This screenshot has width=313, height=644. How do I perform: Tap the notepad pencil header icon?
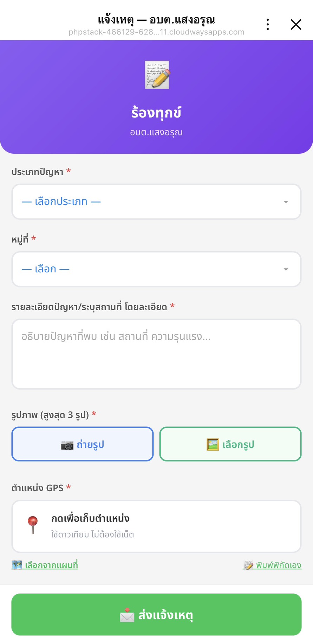click(x=157, y=75)
